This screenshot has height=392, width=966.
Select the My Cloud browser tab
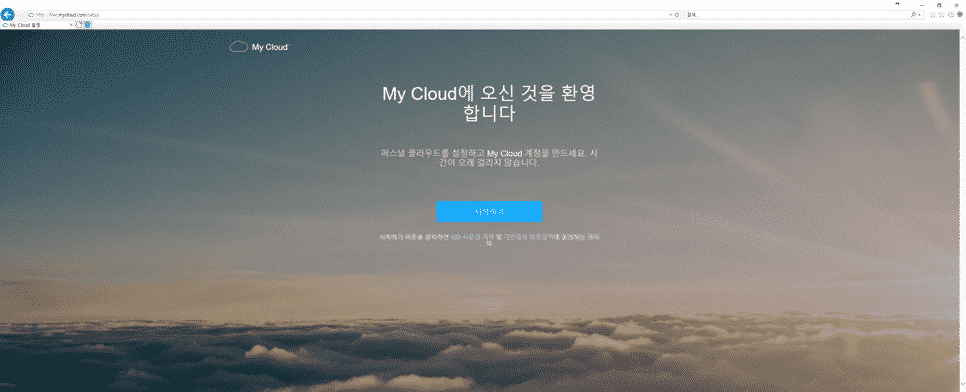pyautogui.click(x=36, y=25)
